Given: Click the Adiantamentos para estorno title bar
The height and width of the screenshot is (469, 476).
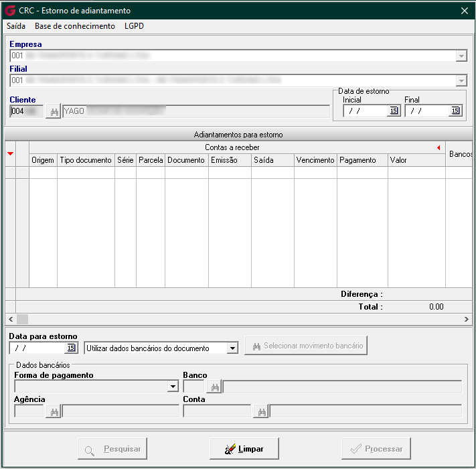Looking at the screenshot, I should [238, 135].
